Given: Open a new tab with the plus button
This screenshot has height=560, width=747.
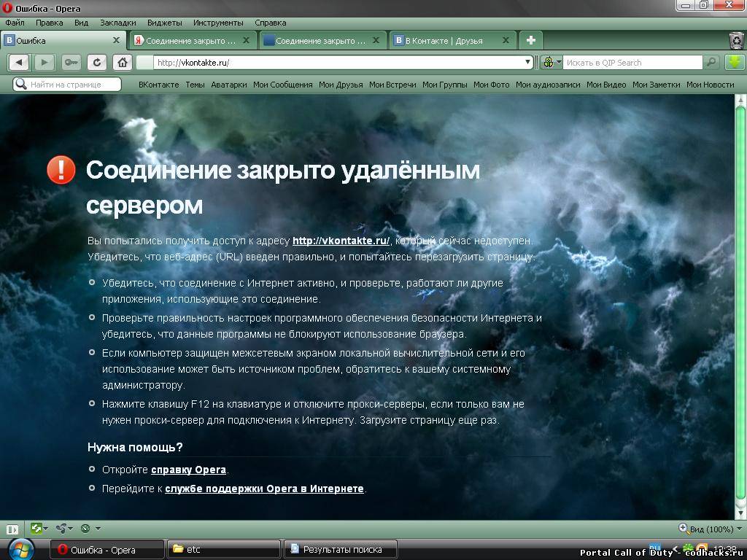Looking at the screenshot, I should pos(531,41).
